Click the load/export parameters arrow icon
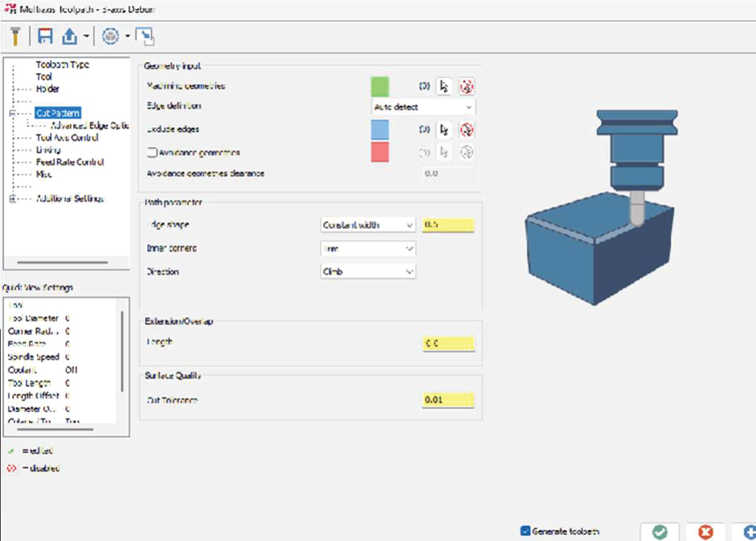Image resolution: width=756 pixels, height=541 pixels. 69,36
